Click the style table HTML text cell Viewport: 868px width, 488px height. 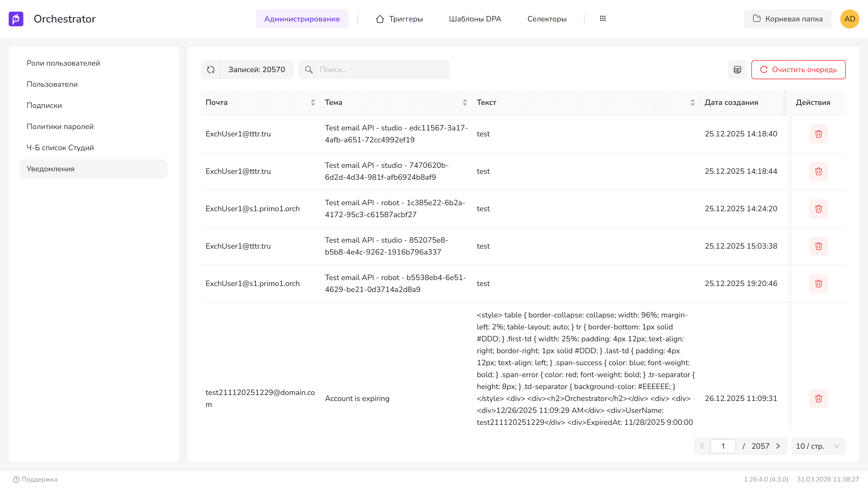coord(586,369)
